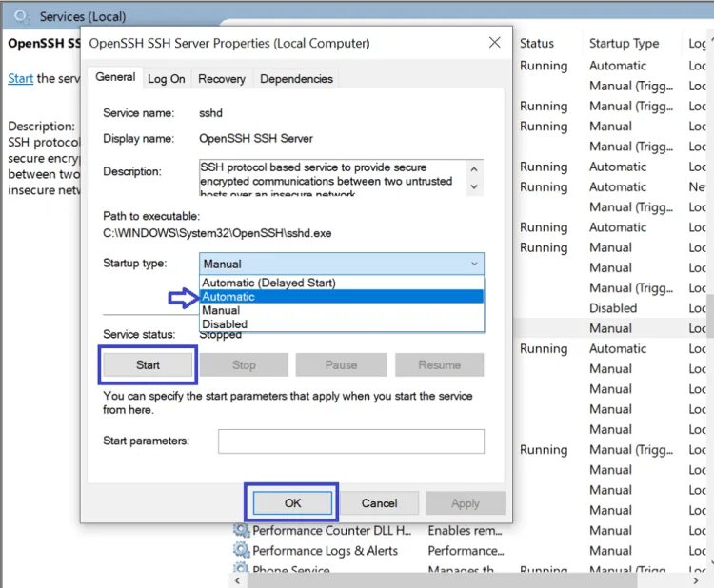Viewport: 714px width, 588px height.
Task: Click the Start service button
Action: [x=148, y=365]
